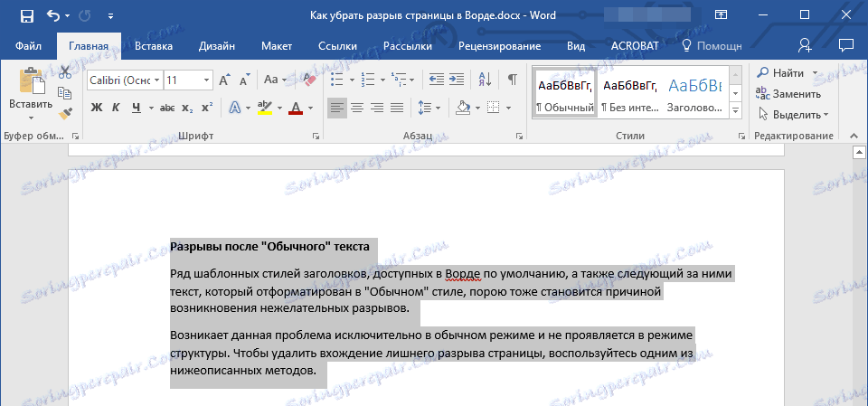Screen dimensions: 868x406
Task: Open the Файл menu
Action: [28, 46]
